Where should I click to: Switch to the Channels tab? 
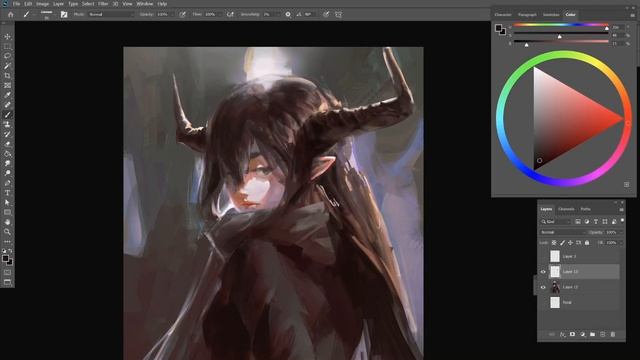click(566, 209)
